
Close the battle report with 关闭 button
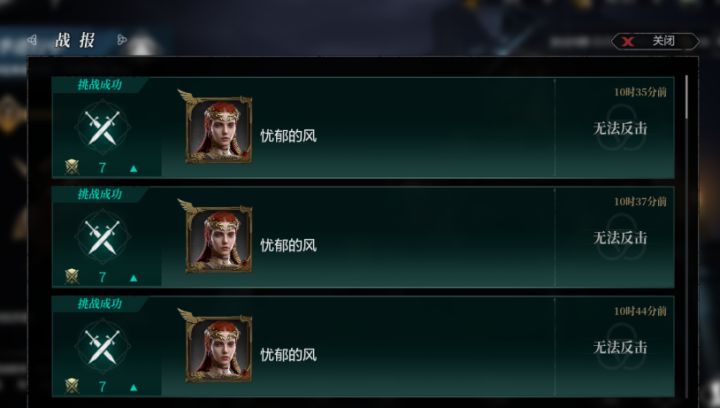pyautogui.click(x=655, y=41)
